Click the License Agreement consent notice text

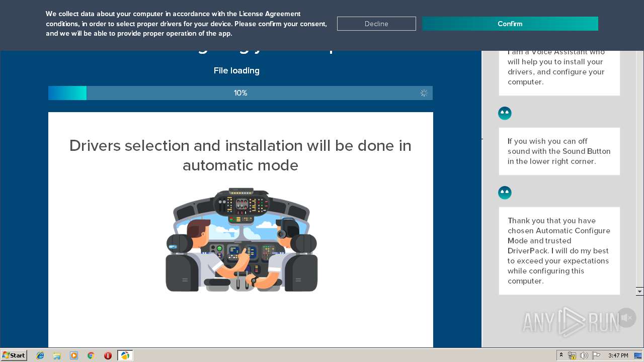click(x=186, y=24)
